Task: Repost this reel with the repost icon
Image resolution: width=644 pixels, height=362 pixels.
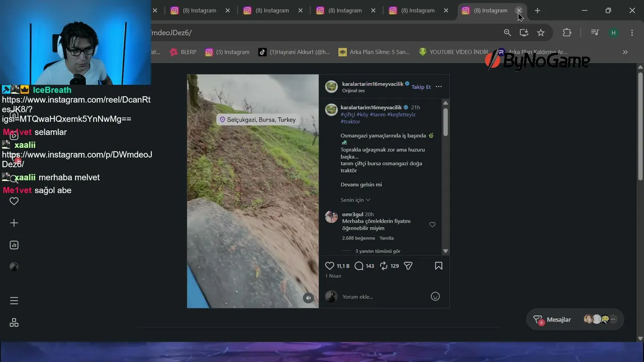Action: click(x=383, y=266)
